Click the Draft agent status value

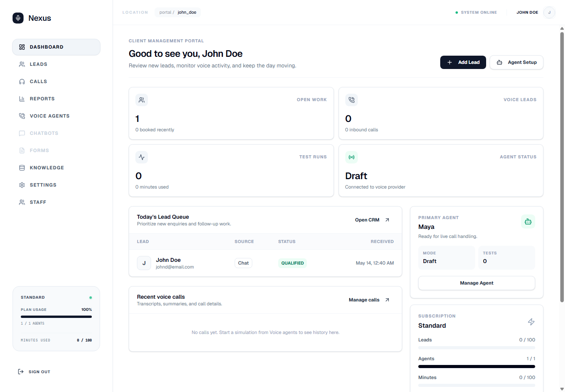[x=356, y=176]
